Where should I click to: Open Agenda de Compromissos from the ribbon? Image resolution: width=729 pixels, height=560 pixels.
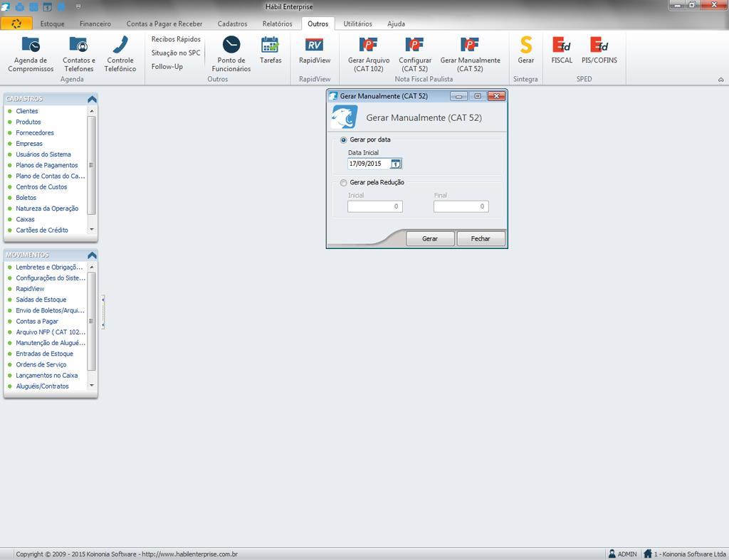[31, 54]
